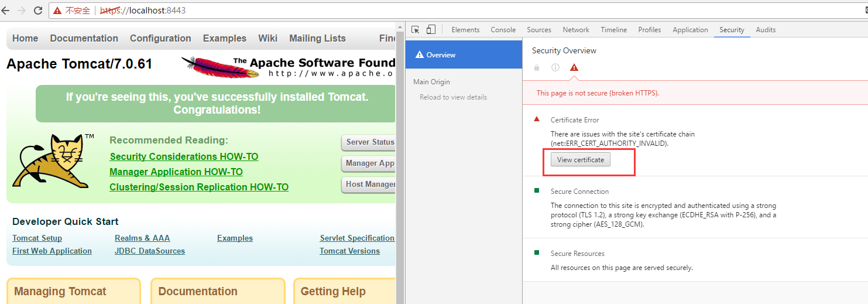This screenshot has width=868, height=304.
Task: Click the address bar URL localhost:8443
Action: click(143, 11)
